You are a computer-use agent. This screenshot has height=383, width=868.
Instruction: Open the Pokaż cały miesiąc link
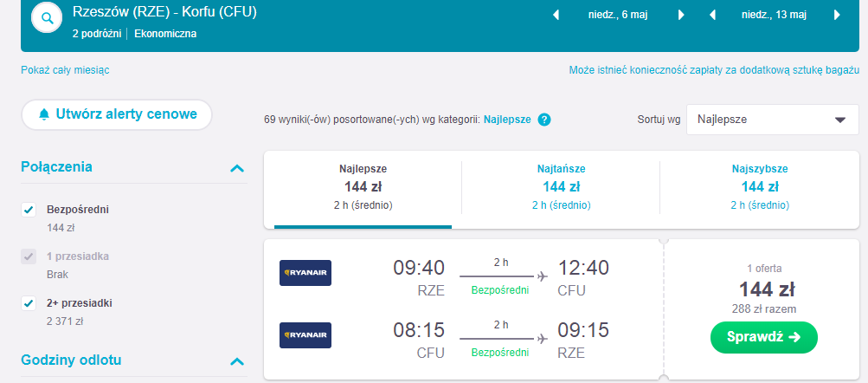(x=65, y=70)
